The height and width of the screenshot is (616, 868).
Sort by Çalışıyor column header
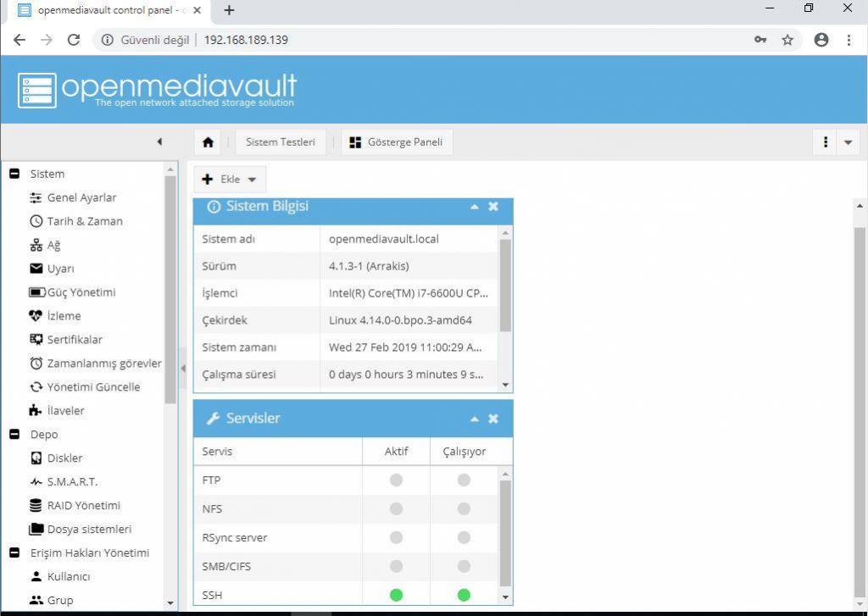pos(464,452)
